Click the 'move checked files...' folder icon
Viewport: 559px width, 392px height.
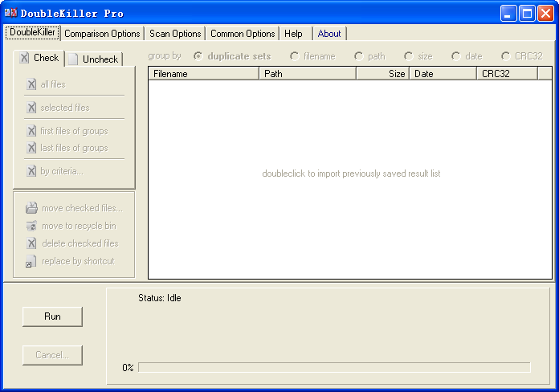(x=31, y=208)
